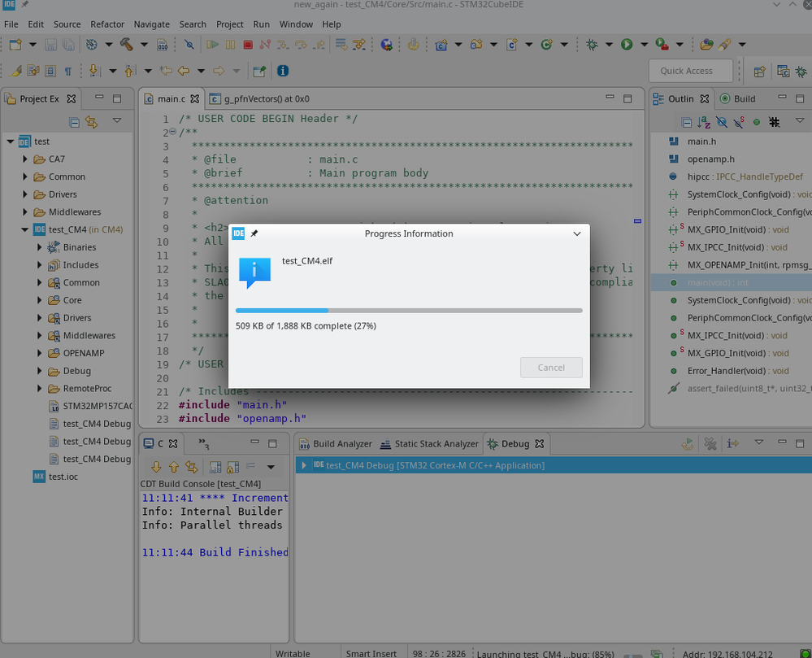Click the Suspend pause icon
This screenshot has width=812, height=658.
point(231,45)
